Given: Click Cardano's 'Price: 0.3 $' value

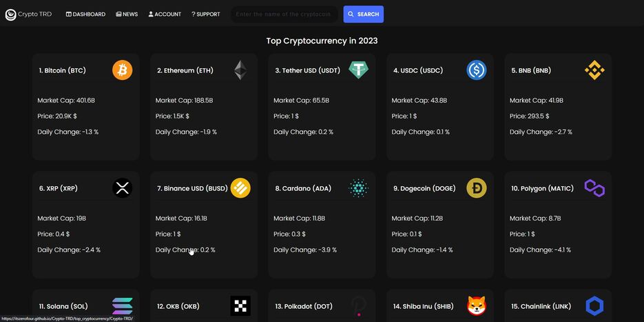Looking at the screenshot, I should 289,234.
